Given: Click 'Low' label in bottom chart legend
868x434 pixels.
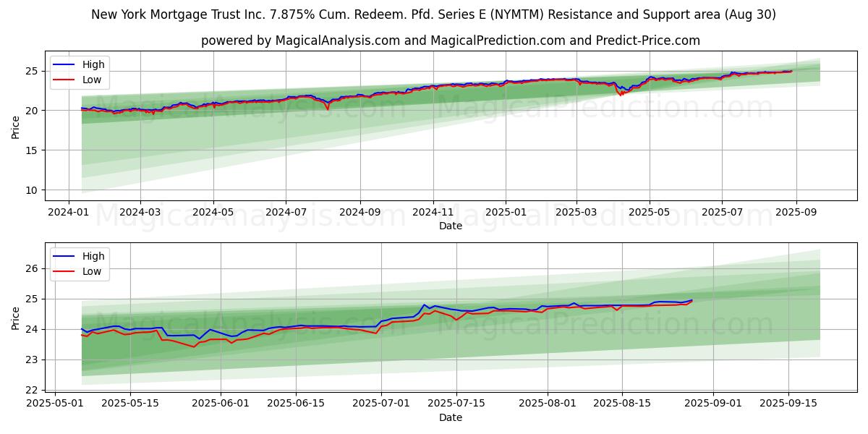Looking at the screenshot, I should pos(92,271).
